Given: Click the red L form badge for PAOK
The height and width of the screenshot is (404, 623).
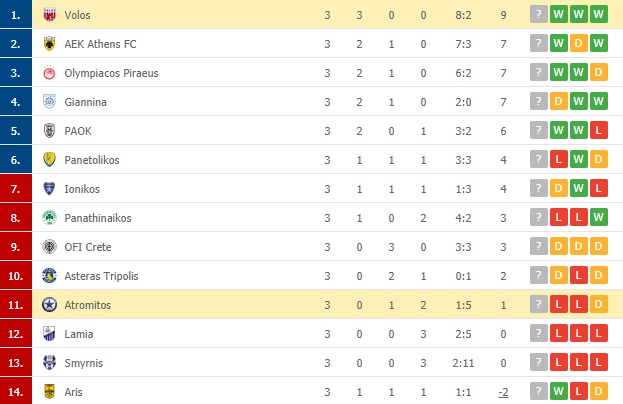Looking at the screenshot, I should click(x=598, y=131).
